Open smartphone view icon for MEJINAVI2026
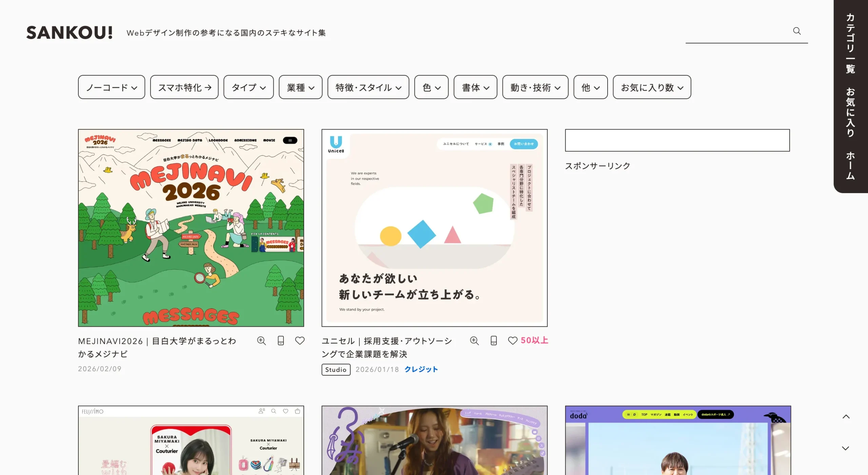868x475 pixels. [280, 341]
